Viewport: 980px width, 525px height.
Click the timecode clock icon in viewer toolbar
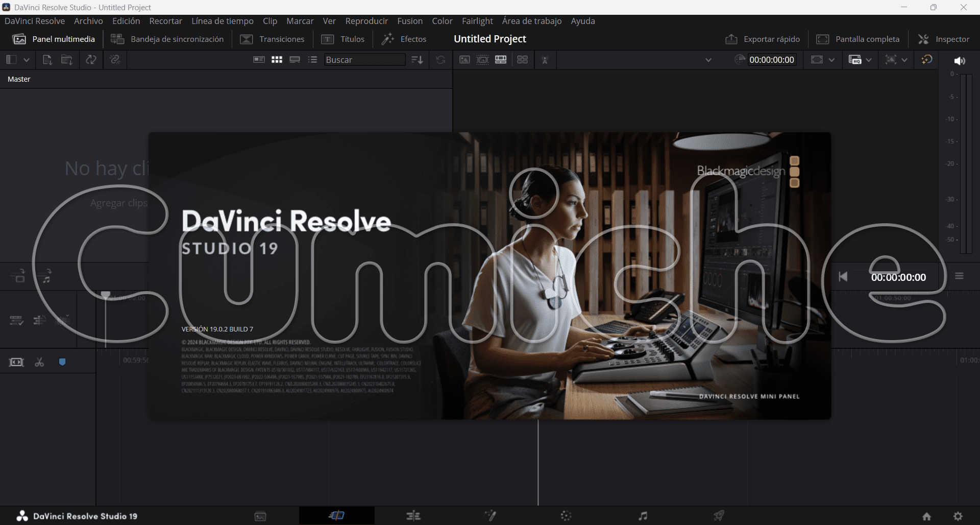tap(740, 59)
